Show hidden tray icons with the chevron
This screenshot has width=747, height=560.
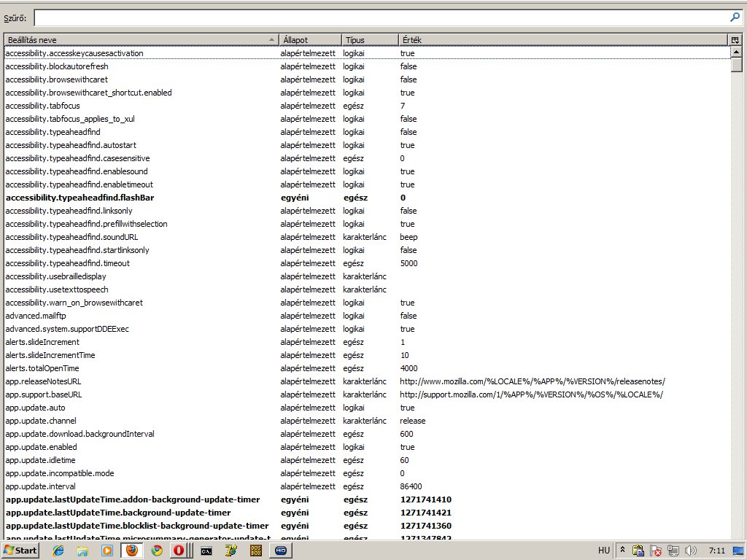(622, 550)
